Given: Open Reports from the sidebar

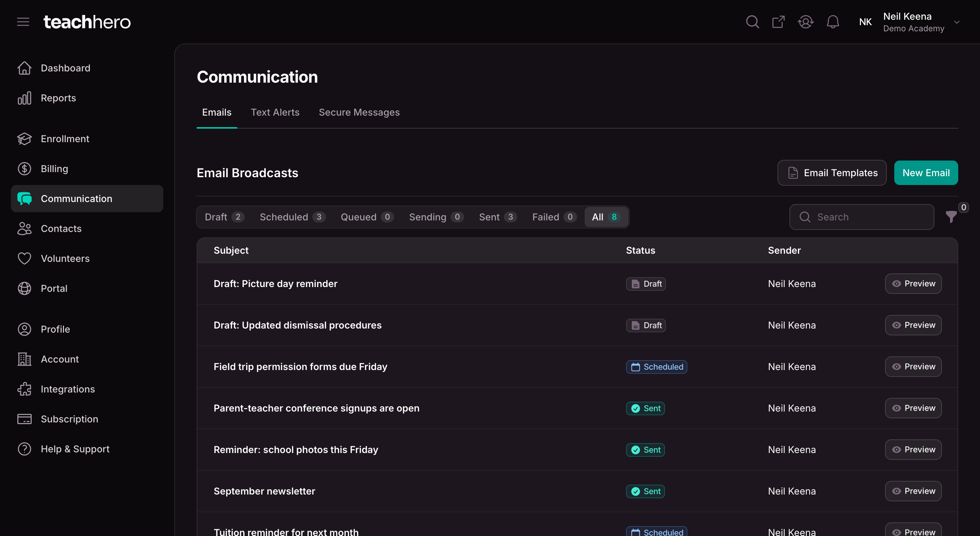Looking at the screenshot, I should (87, 98).
